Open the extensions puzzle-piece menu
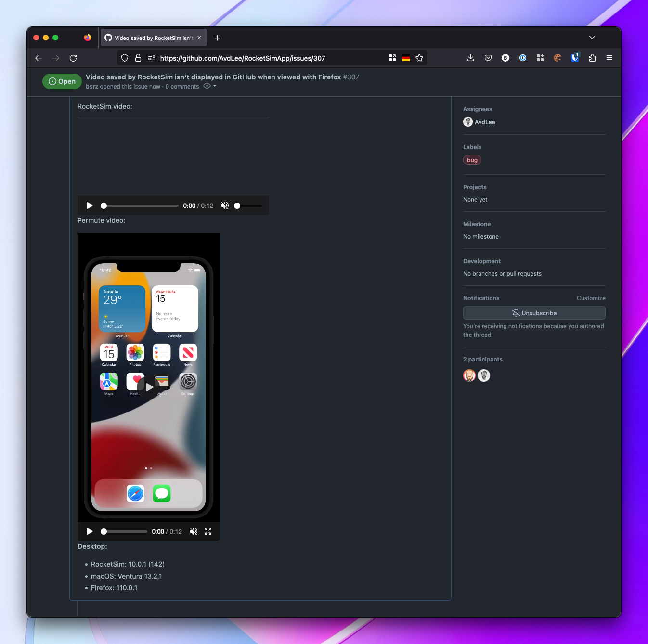648x644 pixels. [x=592, y=58]
